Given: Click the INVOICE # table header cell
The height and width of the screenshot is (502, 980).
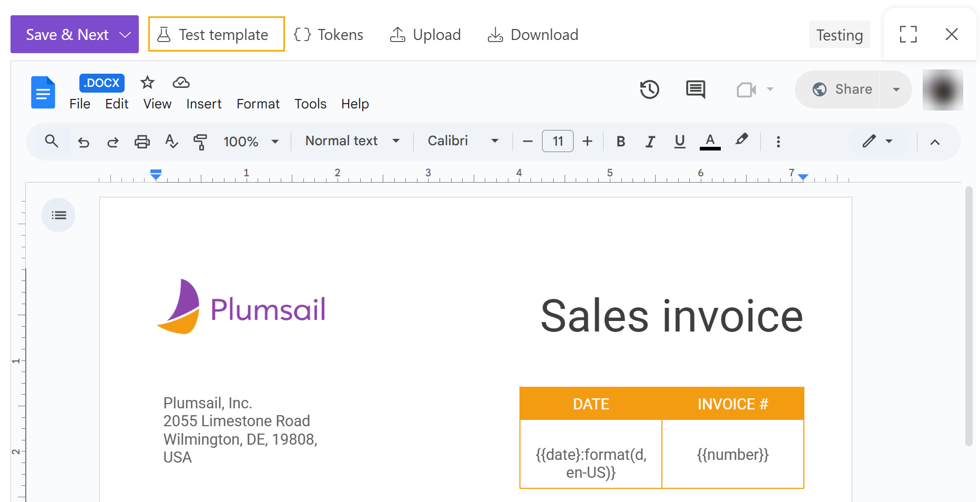Looking at the screenshot, I should (733, 404).
